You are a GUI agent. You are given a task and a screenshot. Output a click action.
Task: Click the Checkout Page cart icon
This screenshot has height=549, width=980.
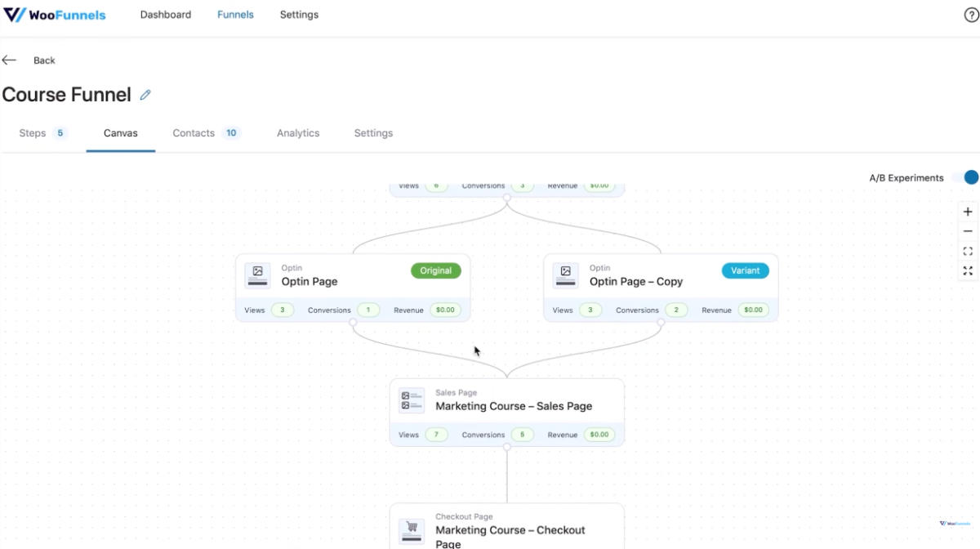pos(412,531)
